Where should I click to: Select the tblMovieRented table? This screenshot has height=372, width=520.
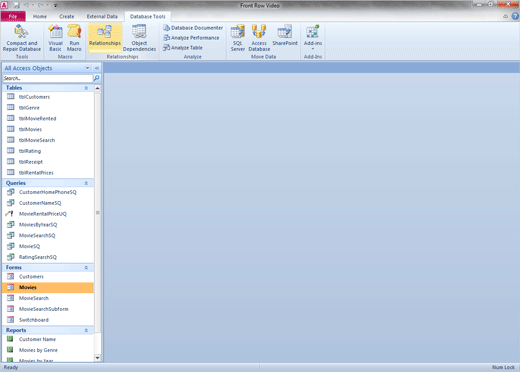[48, 118]
